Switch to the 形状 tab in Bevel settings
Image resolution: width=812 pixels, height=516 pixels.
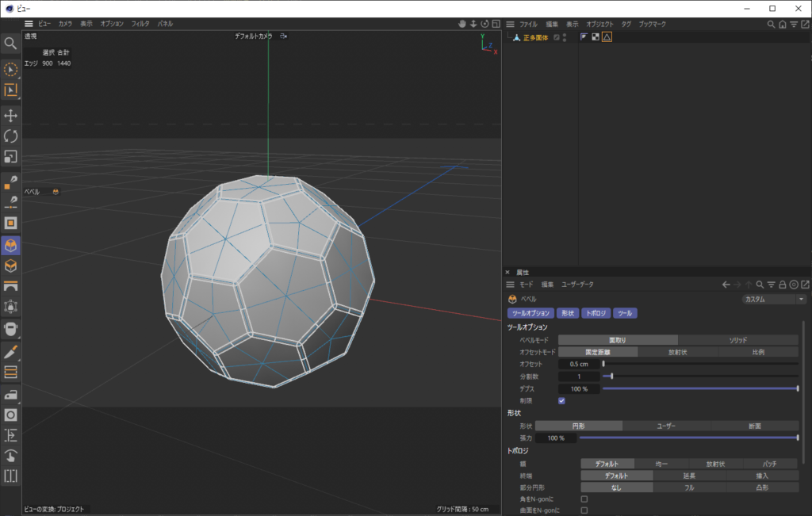[568, 313]
